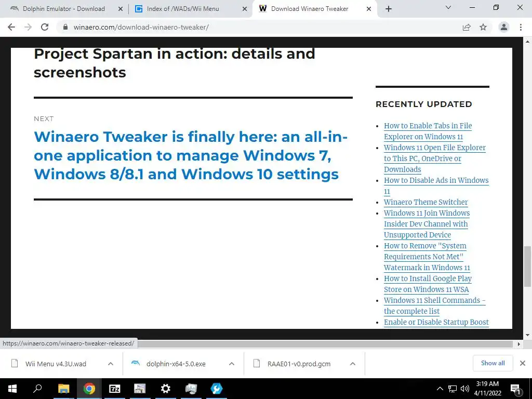
Task: Open 7-Zip from the taskbar
Action: point(115,389)
